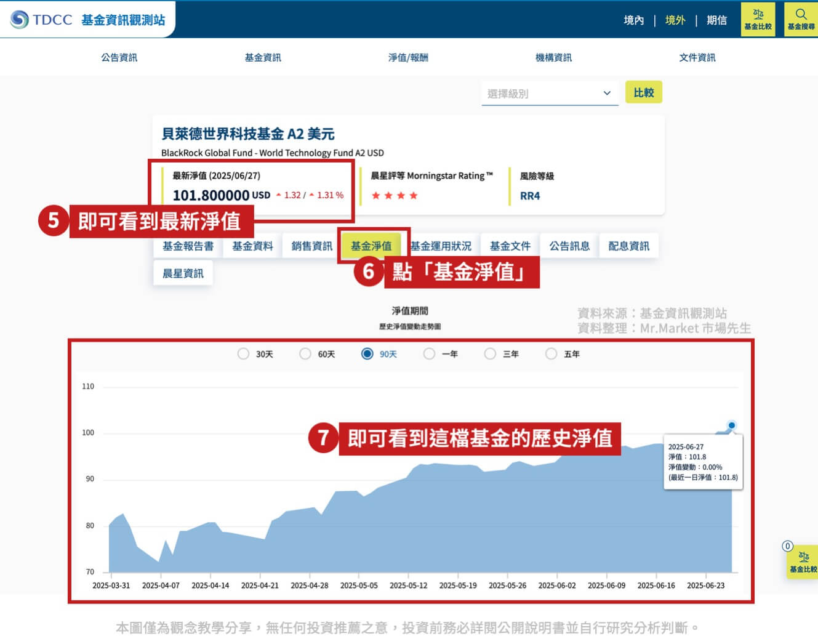Switch to 境內 funds link
Image resolution: width=818 pixels, height=644 pixels.
point(634,20)
